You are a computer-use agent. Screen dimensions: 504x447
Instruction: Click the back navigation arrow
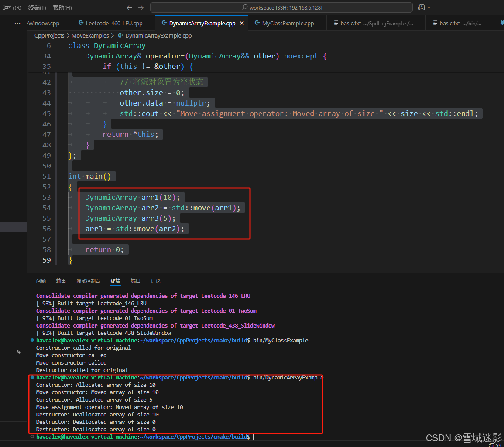click(x=129, y=7)
